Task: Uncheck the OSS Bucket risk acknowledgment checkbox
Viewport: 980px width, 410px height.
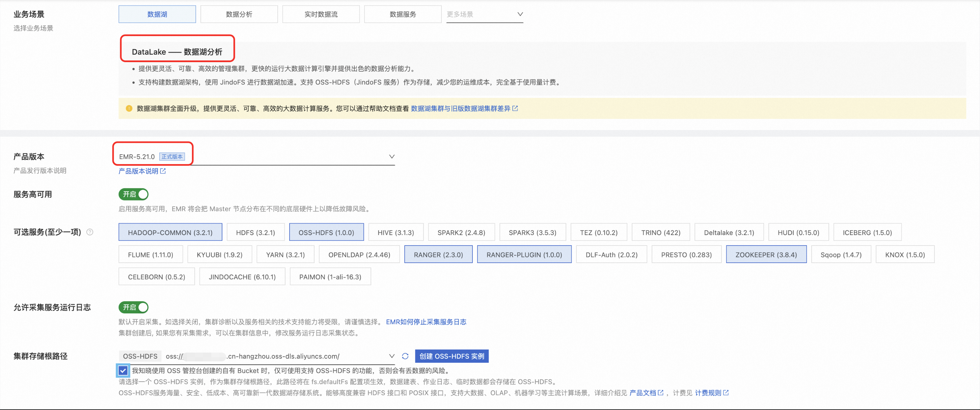Action: click(x=123, y=370)
